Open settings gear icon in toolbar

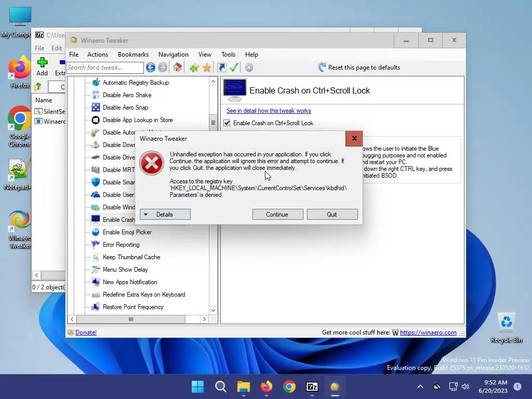coord(249,68)
